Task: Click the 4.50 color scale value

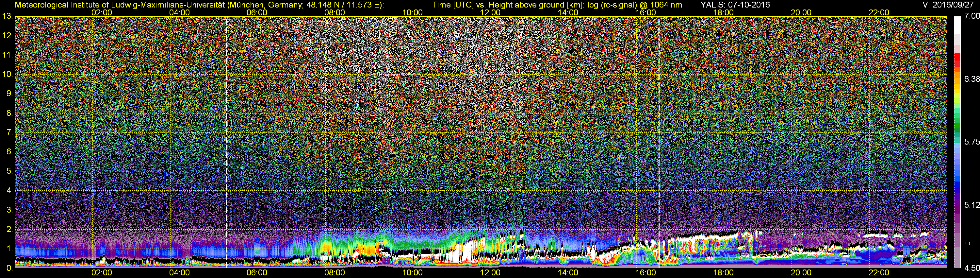Action: 972,268
